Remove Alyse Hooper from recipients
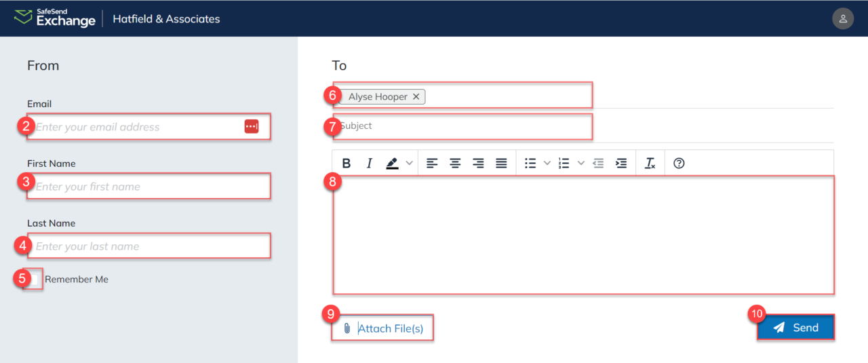 click(x=416, y=96)
